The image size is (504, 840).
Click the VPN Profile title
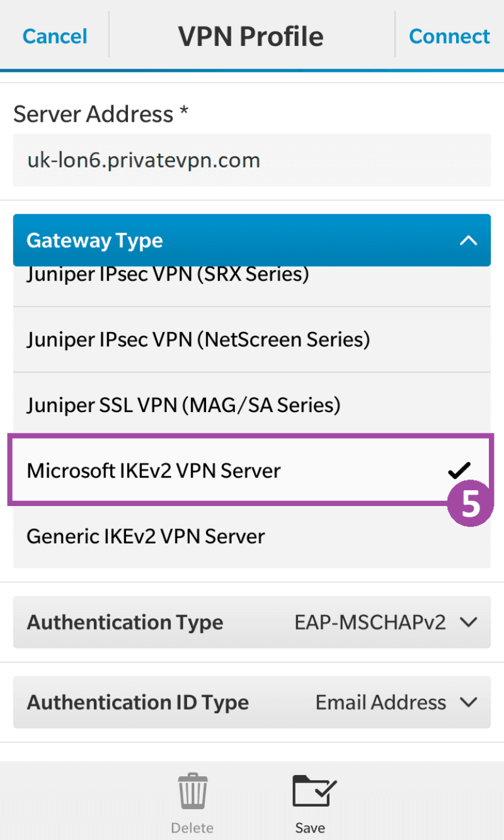[x=251, y=37]
